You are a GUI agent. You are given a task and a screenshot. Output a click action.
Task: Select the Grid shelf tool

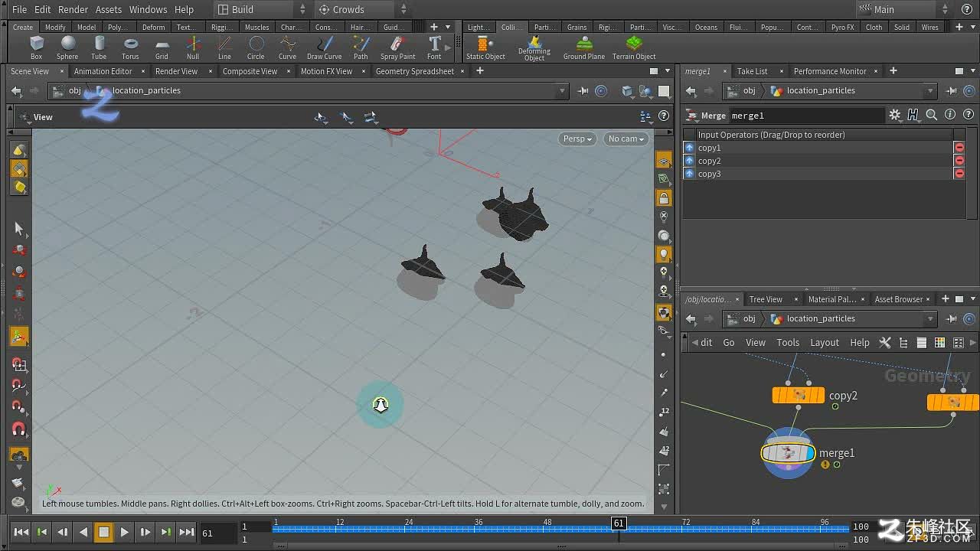162,47
